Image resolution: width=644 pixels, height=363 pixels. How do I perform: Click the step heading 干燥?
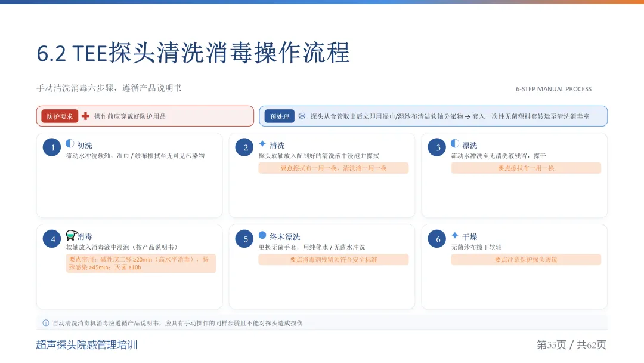(469, 237)
